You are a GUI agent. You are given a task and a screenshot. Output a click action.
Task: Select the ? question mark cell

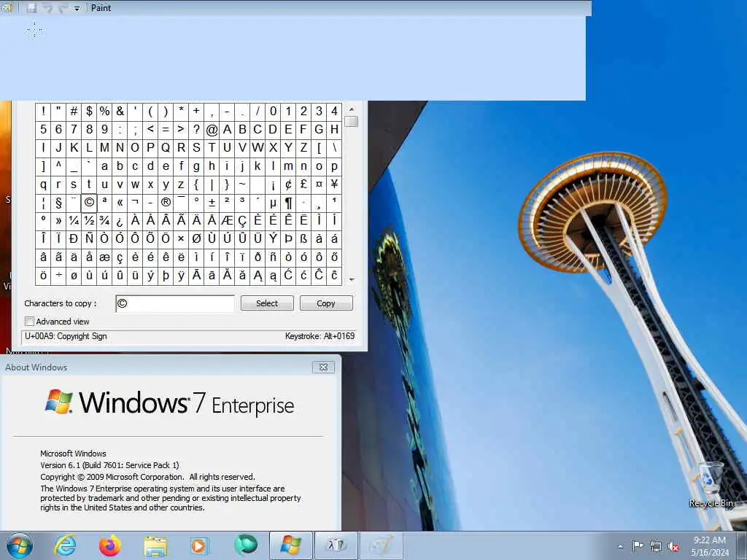coord(196,130)
